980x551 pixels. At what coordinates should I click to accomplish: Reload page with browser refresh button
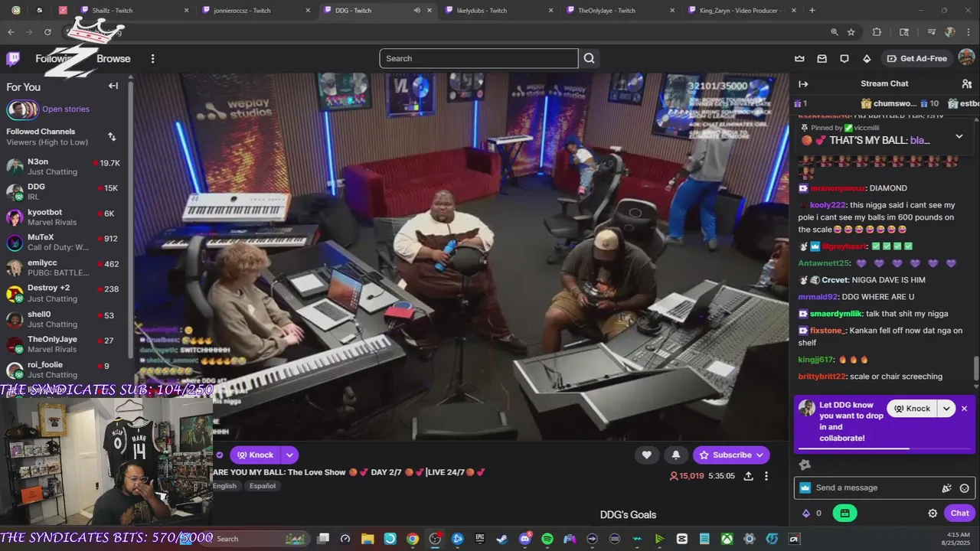click(x=47, y=32)
